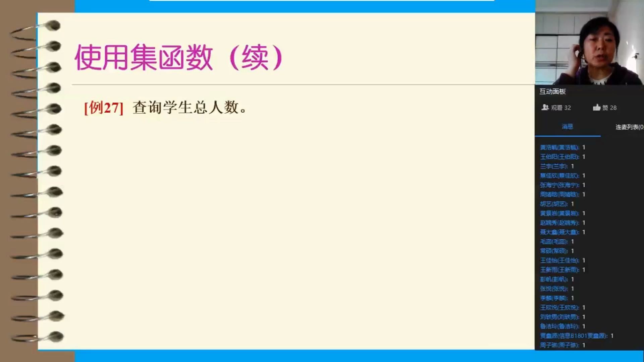Click the 观看 viewers count icon

click(544, 107)
